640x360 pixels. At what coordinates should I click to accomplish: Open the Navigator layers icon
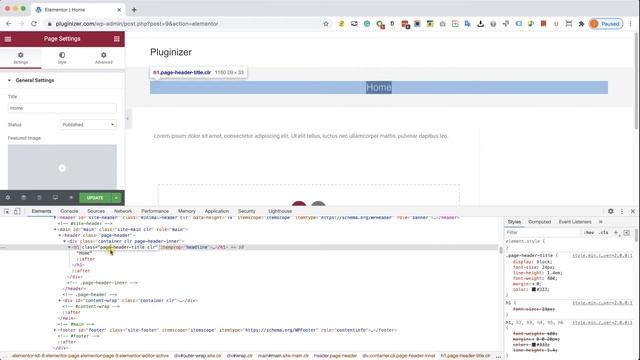tap(24, 198)
